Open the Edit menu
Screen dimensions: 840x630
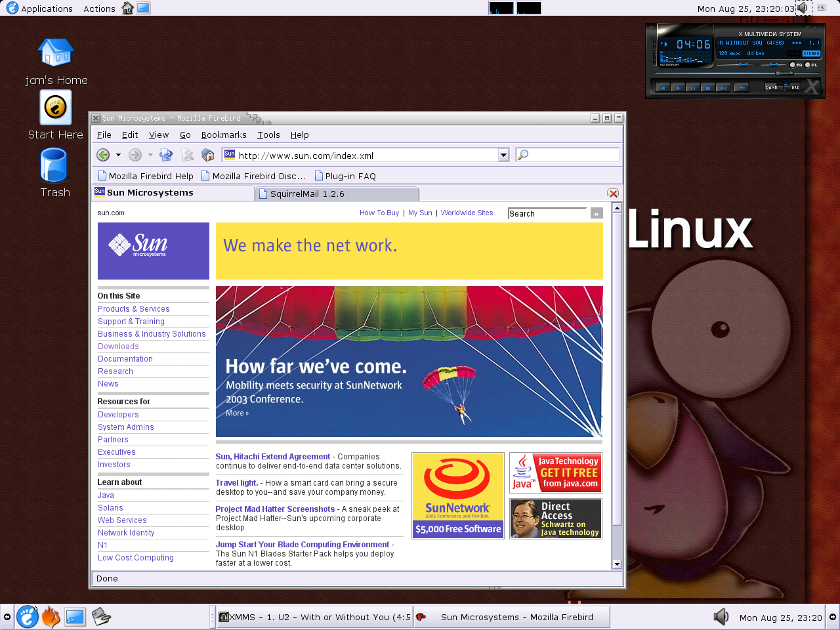130,135
